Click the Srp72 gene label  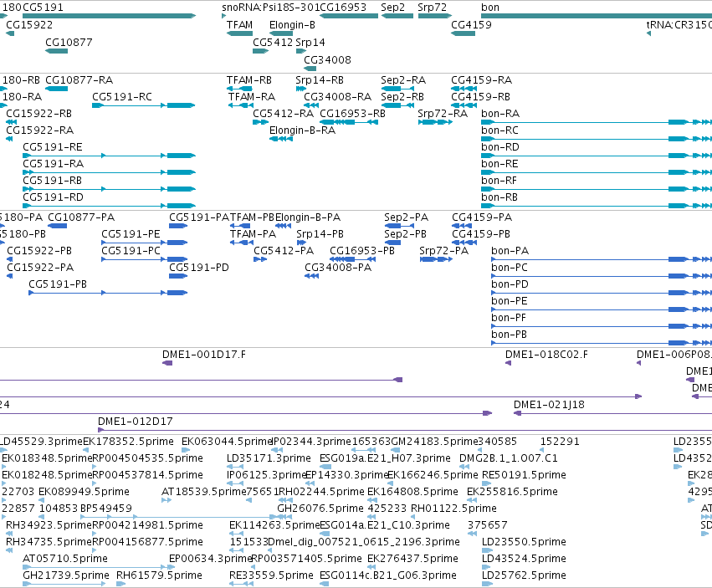point(433,8)
